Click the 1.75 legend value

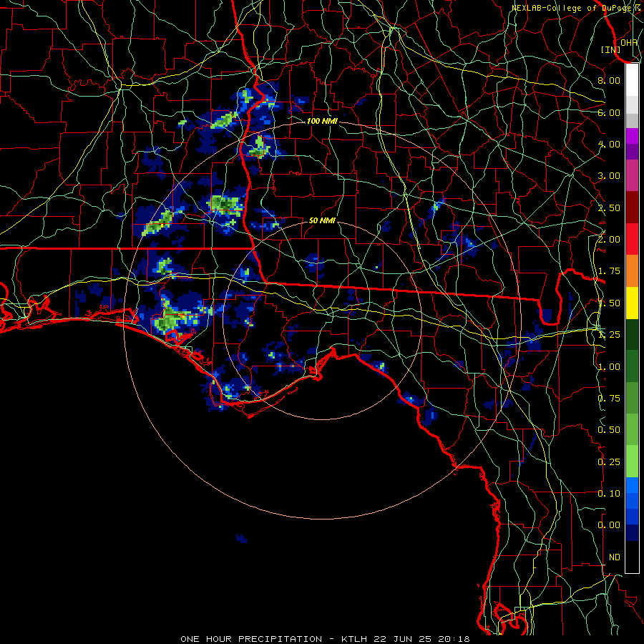tap(609, 271)
